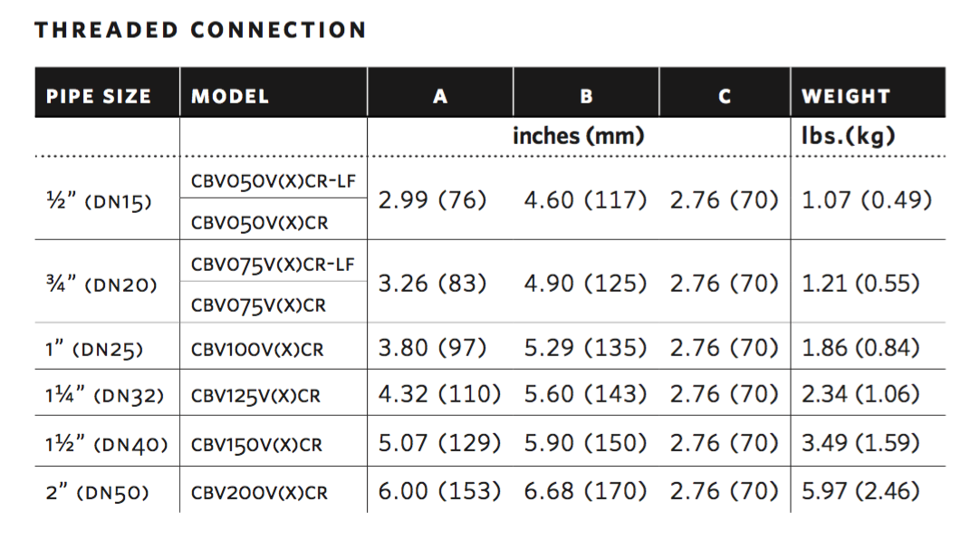Screen dimensions: 980x560
Task: Select the 6.68 (170) dimension value
Action: pos(585,491)
